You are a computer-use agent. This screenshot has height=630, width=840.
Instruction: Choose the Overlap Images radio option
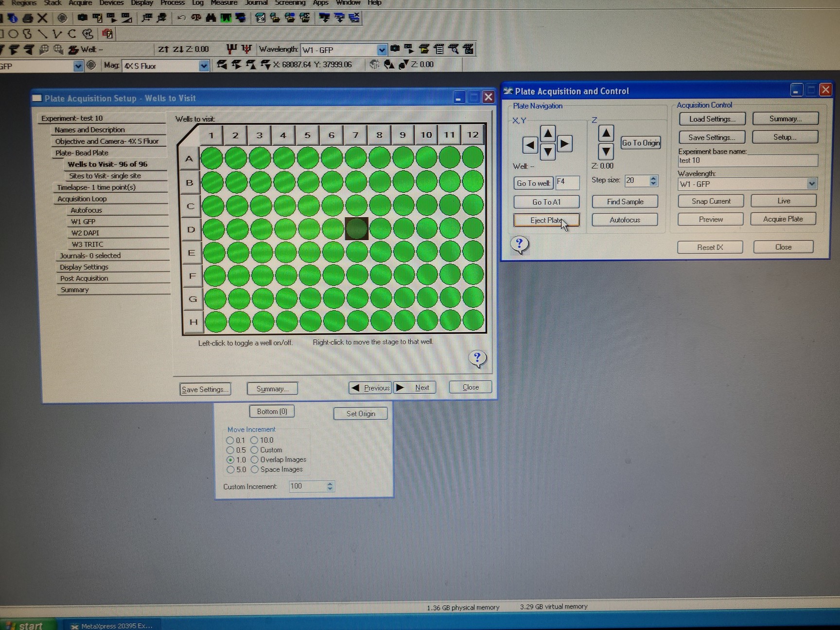tap(255, 460)
